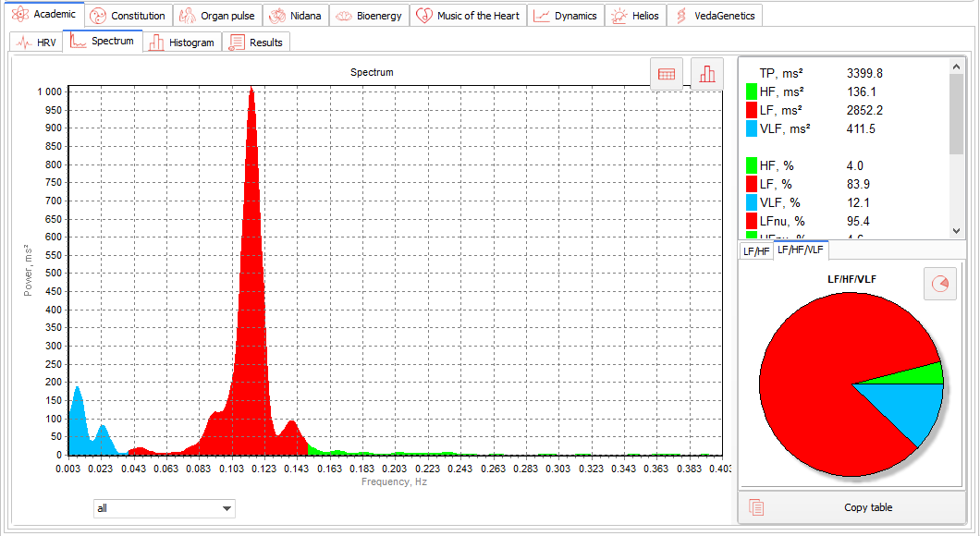Open the Histogram sub-tab

coord(182,43)
